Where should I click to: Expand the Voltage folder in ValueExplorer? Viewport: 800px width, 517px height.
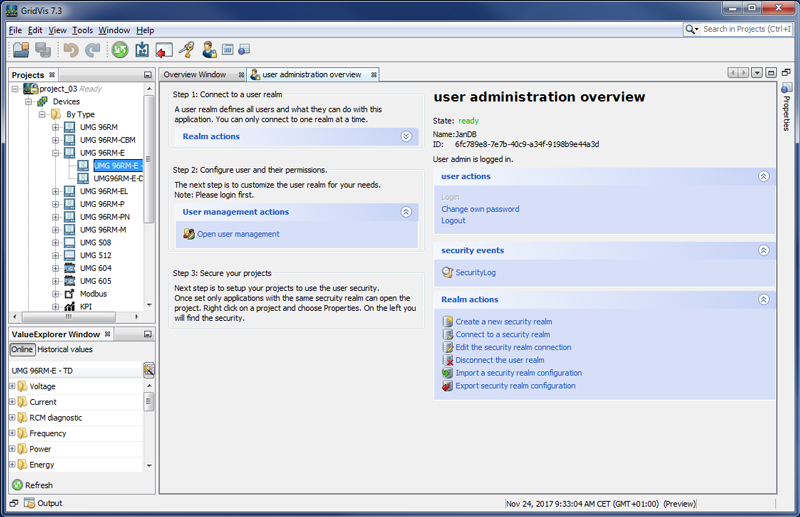(x=12, y=386)
